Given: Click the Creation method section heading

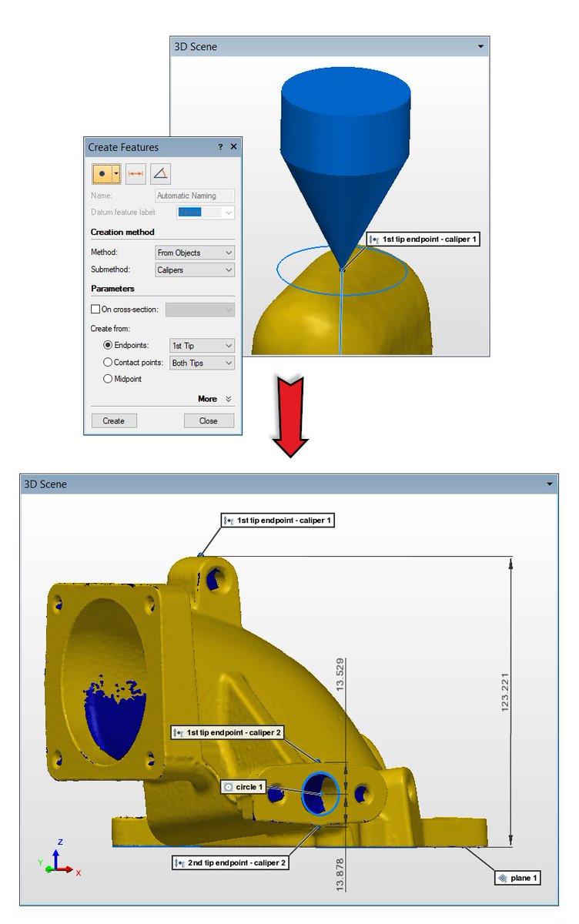Looking at the screenshot, I should tap(122, 232).
